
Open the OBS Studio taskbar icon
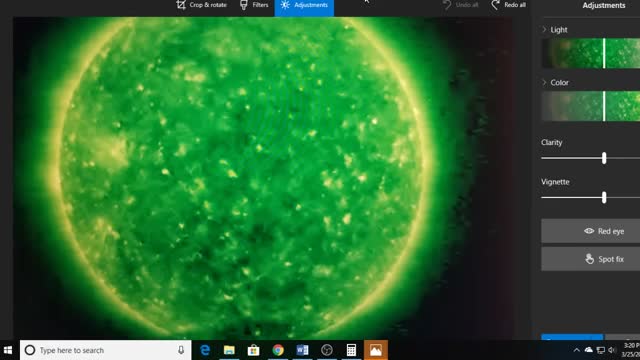tap(327, 350)
